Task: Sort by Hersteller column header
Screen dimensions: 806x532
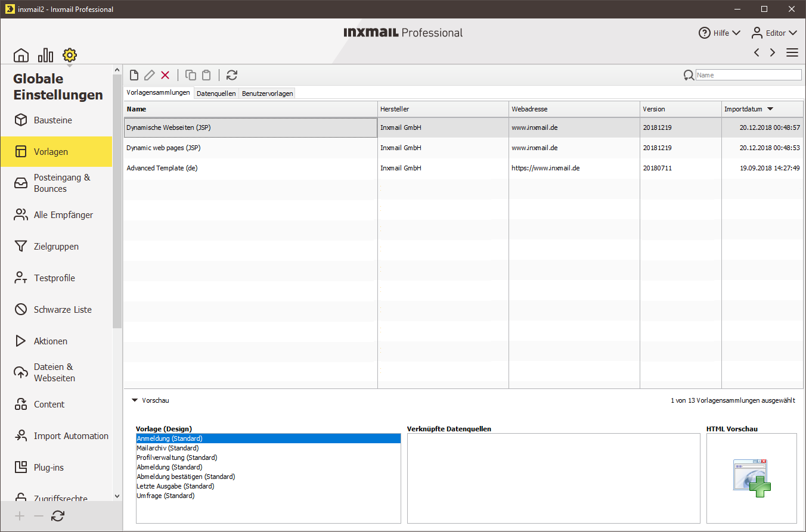Action: point(443,109)
